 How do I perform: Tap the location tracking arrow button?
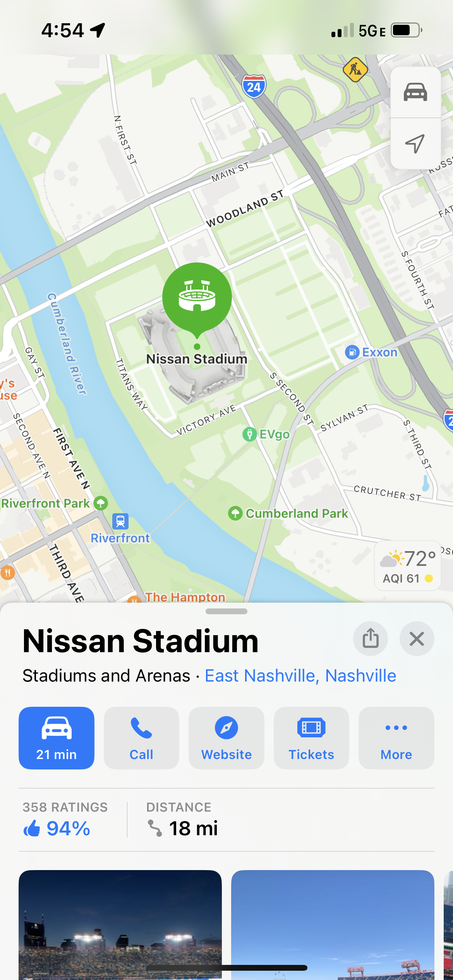tap(415, 144)
